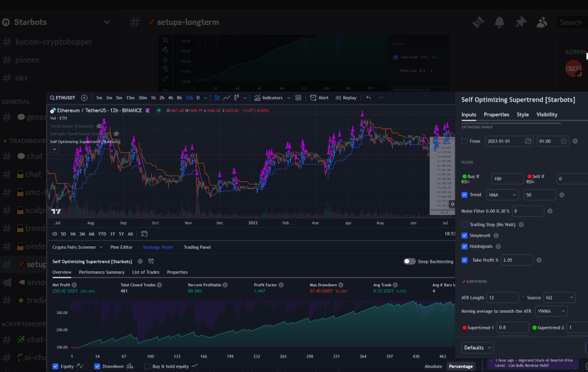
Task: Click the strategy alert clock icon
Action: [x=151, y=261]
